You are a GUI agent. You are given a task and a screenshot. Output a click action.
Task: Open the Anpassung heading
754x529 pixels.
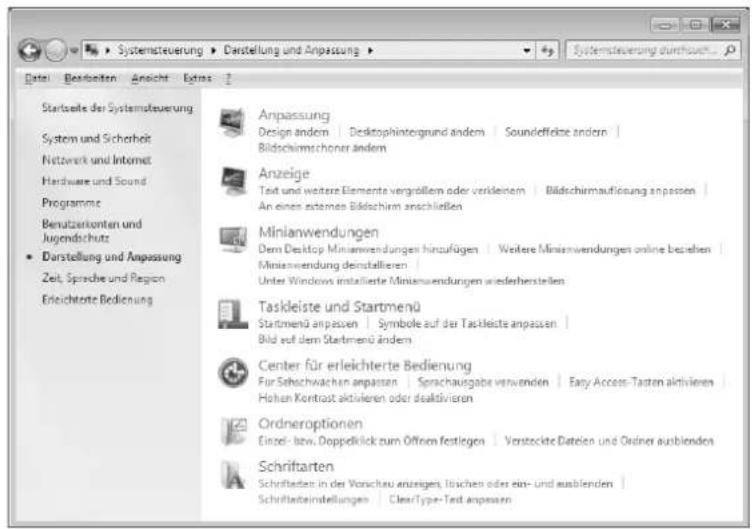coord(294,115)
